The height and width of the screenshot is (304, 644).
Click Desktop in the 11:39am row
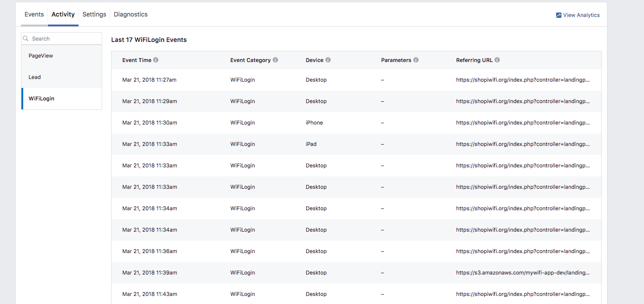coord(316,273)
